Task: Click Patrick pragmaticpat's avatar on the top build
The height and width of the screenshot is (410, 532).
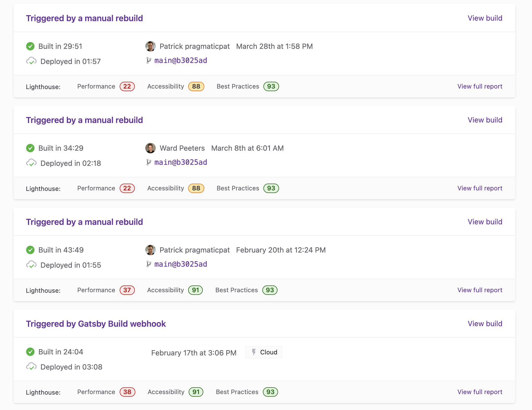Action: click(150, 46)
